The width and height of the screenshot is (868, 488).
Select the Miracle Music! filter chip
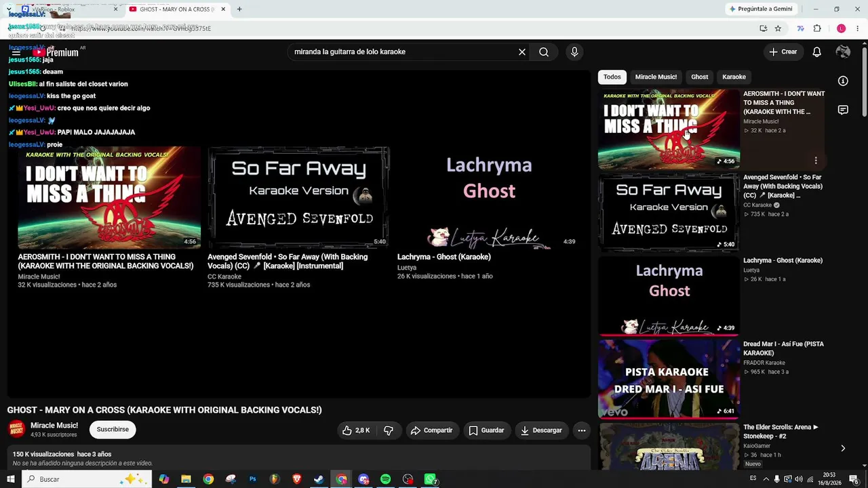pos(656,77)
